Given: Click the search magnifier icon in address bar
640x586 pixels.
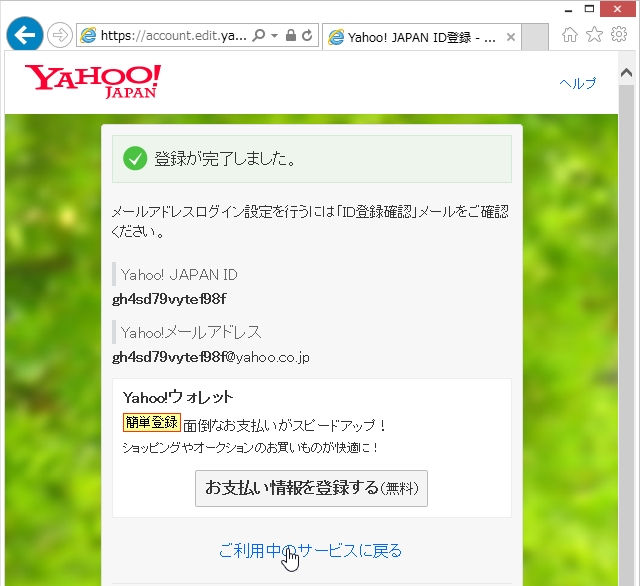Looking at the screenshot, I should [x=259, y=36].
